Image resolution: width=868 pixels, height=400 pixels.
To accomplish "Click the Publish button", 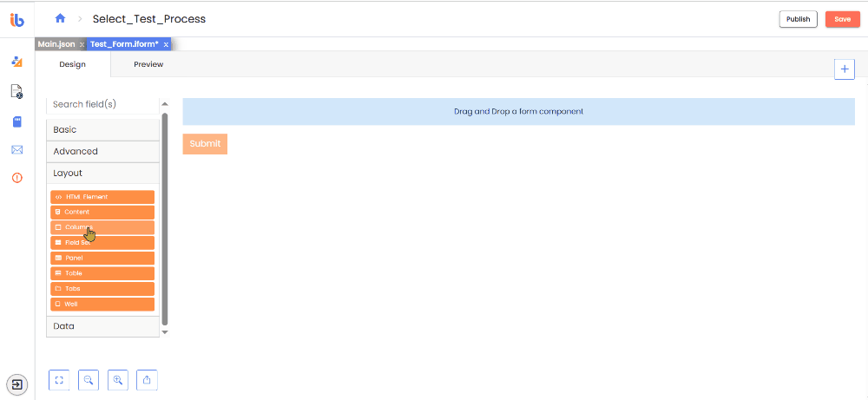I will (x=799, y=19).
